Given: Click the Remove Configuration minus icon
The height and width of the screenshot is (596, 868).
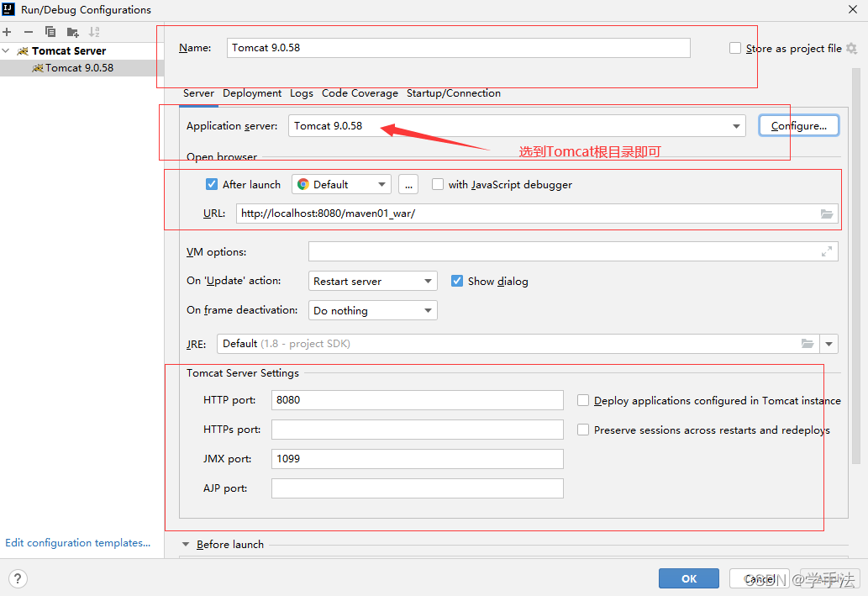Looking at the screenshot, I should tap(29, 32).
